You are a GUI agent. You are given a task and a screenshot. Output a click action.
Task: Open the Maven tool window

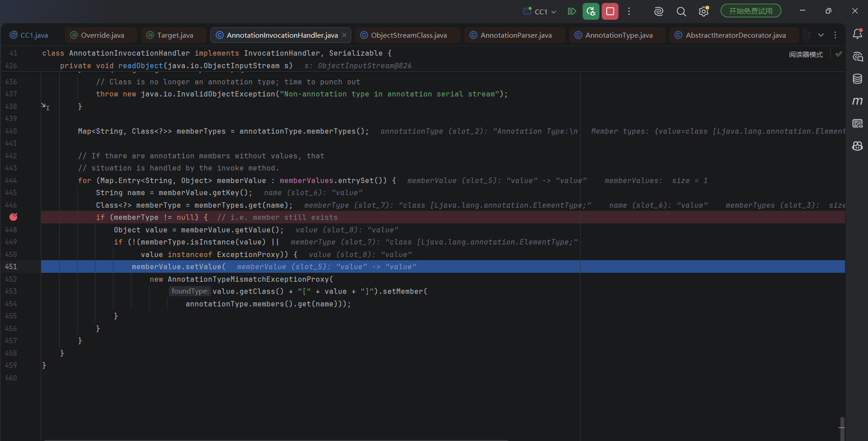click(x=857, y=101)
